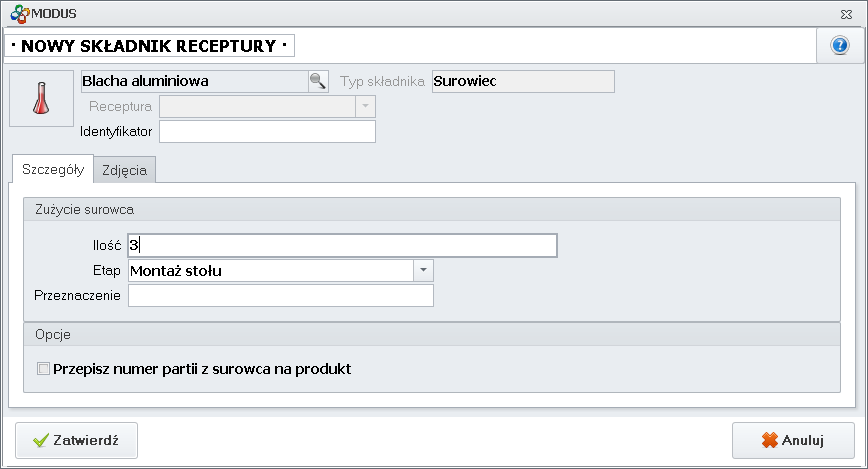
Task: Click the green checkmark on Zatwierdź
Action: point(40,440)
